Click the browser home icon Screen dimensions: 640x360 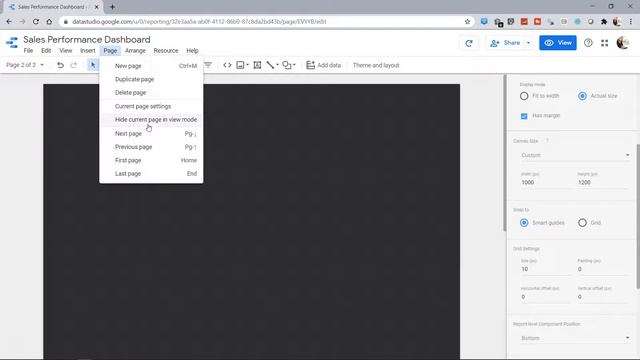pyautogui.click(x=49, y=22)
